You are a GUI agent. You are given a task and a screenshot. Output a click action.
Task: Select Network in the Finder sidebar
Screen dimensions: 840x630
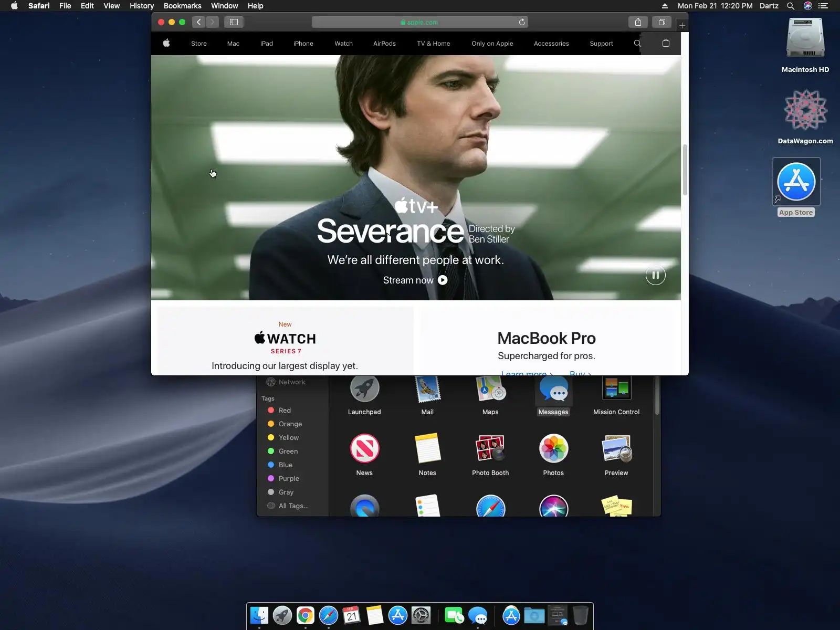pos(292,382)
